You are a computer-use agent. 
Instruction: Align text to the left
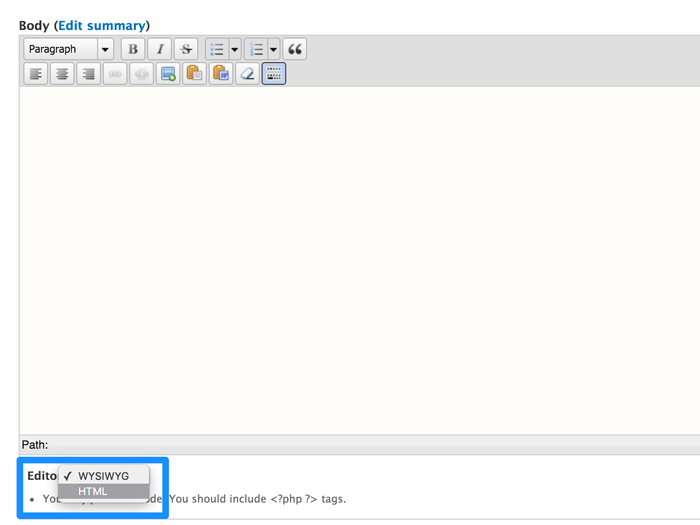(36, 74)
